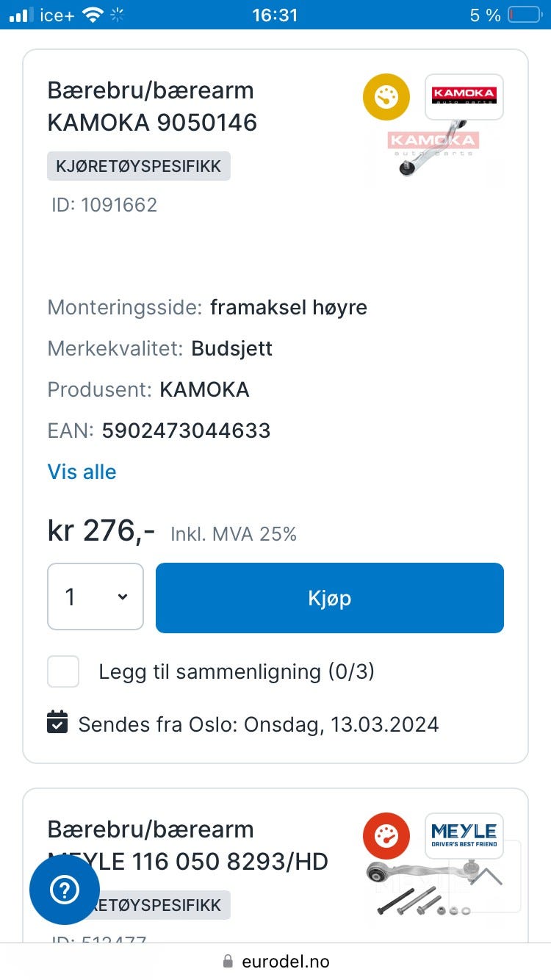The image size is (551, 980).
Task: Tap the KJØRETØYSPESIFIKK tag on the KAMOKA product
Action: click(139, 166)
